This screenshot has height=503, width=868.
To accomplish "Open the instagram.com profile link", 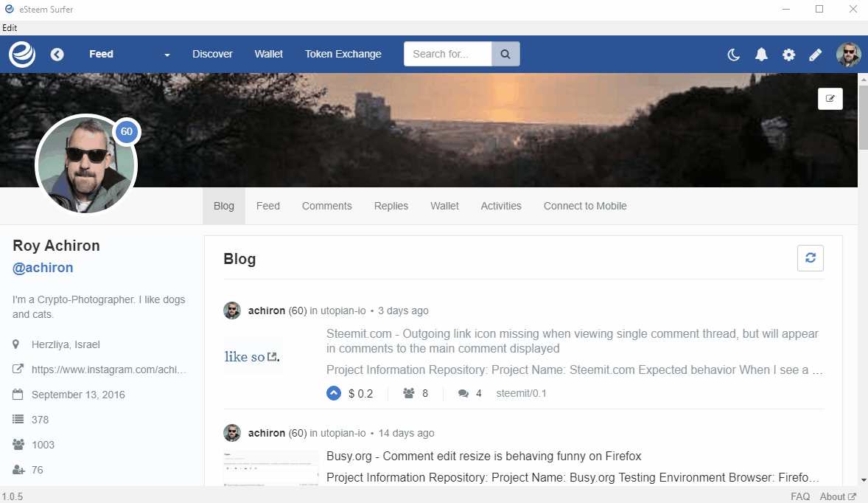I will tap(109, 370).
